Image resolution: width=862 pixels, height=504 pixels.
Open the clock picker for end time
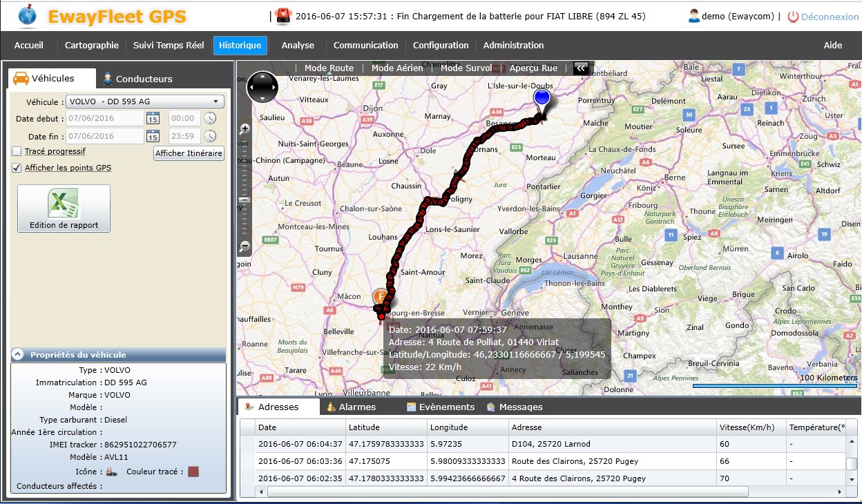pyautogui.click(x=210, y=136)
